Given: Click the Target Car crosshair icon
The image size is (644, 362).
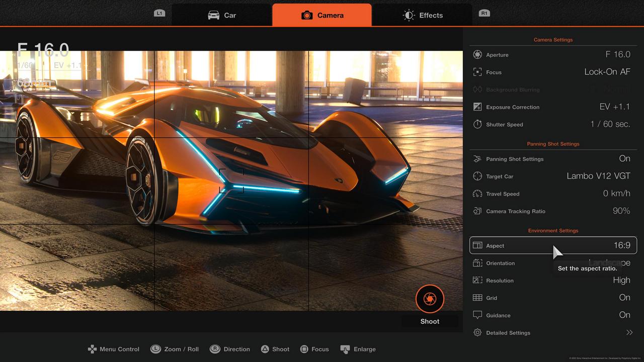Looking at the screenshot, I should (477, 176).
